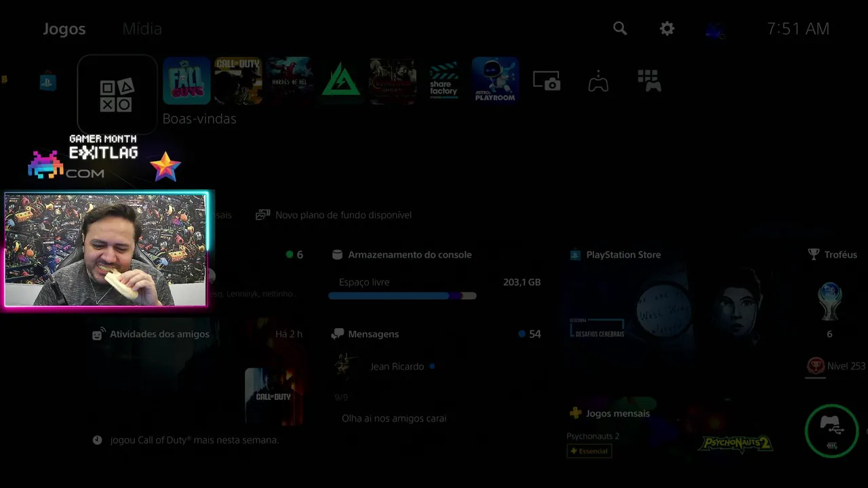This screenshot has height=488, width=868.
Task: Click the 54 unread messages count
Action: point(535,334)
